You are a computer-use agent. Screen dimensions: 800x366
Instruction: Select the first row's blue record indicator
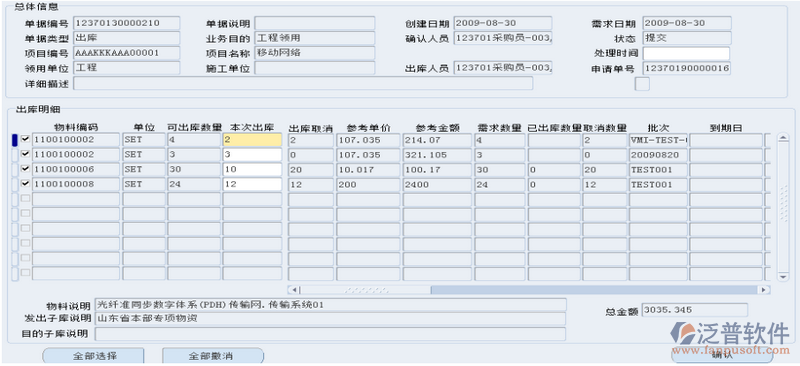pyautogui.click(x=15, y=140)
